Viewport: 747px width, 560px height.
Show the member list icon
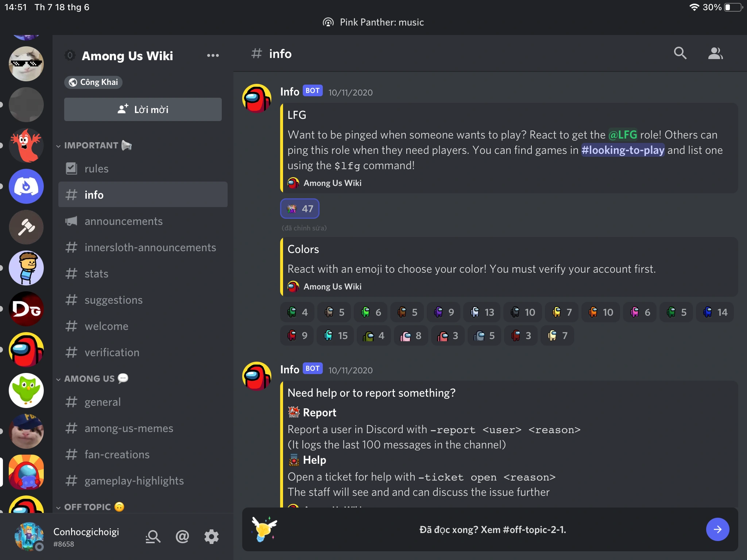coord(715,54)
